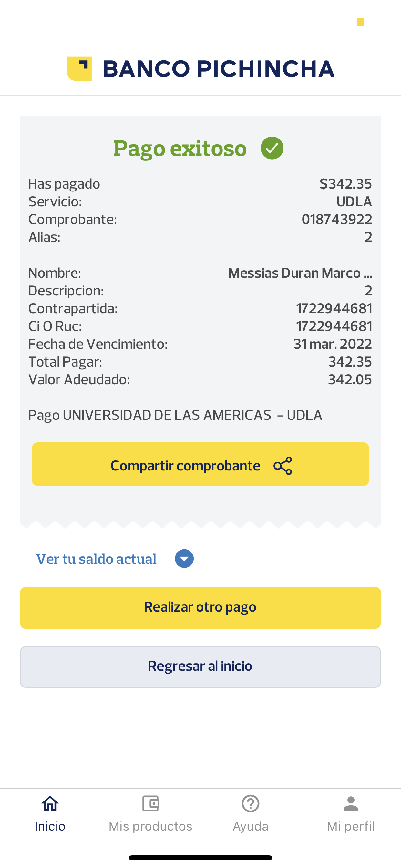This screenshot has width=401, height=868.
Task: Tap the truncated name 'Messias Duran Marco ...'
Action: [300, 273]
